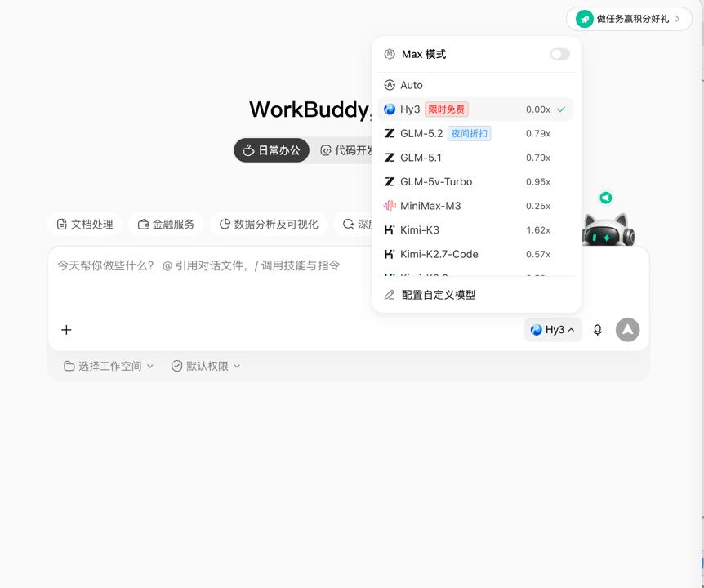Click the plus attachment icon
Screen dimensions: 704x588
[x=66, y=330]
